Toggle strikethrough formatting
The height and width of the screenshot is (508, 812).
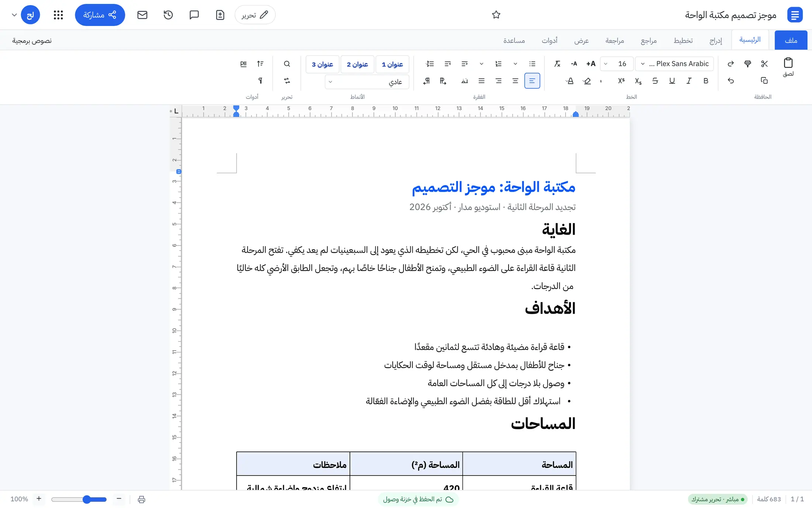(655, 81)
